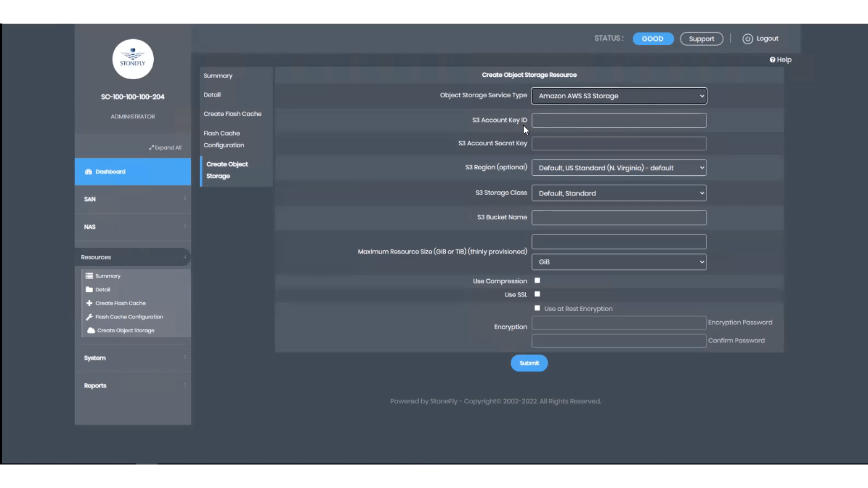Open the Object Storage Service Type dropdown
The height and width of the screenshot is (488, 868).
point(619,96)
